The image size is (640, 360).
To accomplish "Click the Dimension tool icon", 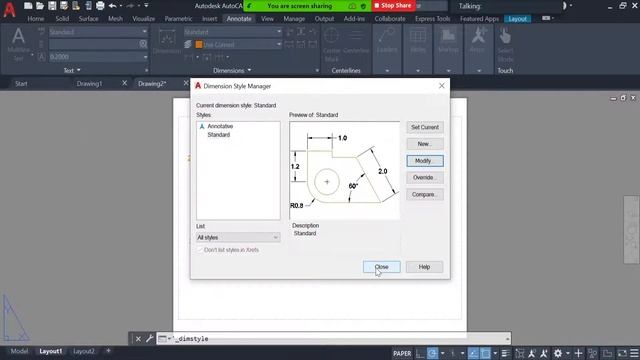I will point(167,38).
